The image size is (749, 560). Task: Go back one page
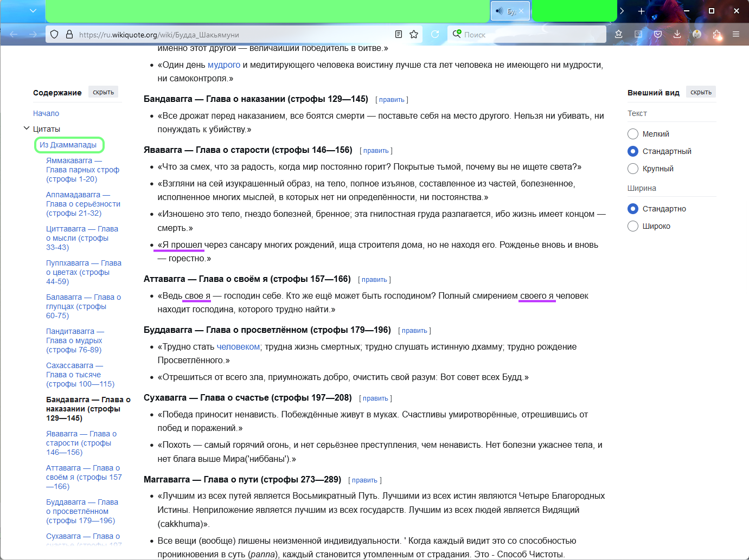14,34
